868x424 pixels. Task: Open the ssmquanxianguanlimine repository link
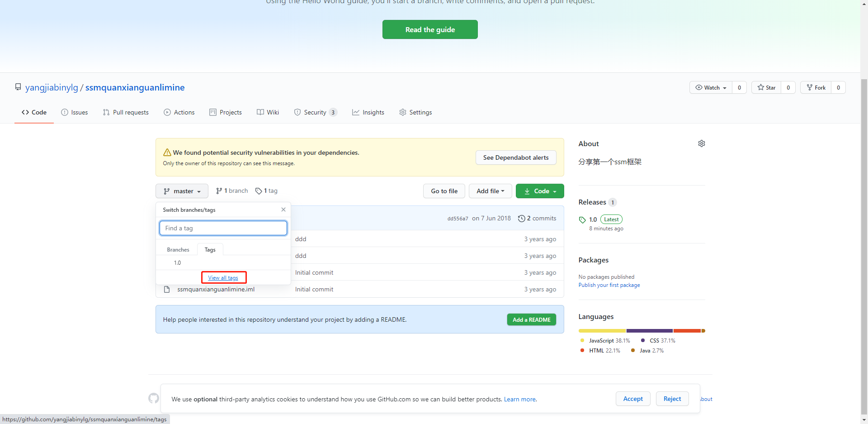point(135,87)
